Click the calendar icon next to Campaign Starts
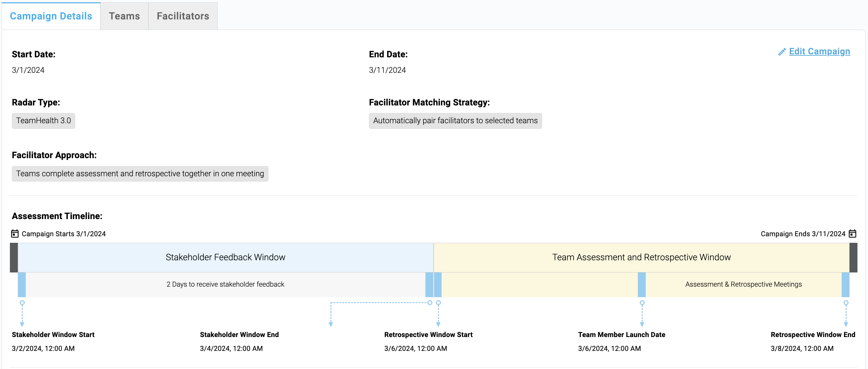 [15, 234]
